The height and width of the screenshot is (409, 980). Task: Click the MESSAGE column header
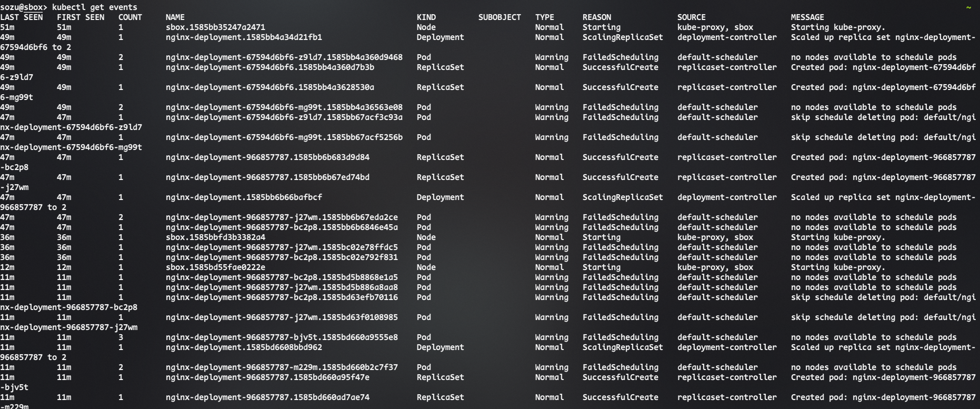tap(807, 17)
